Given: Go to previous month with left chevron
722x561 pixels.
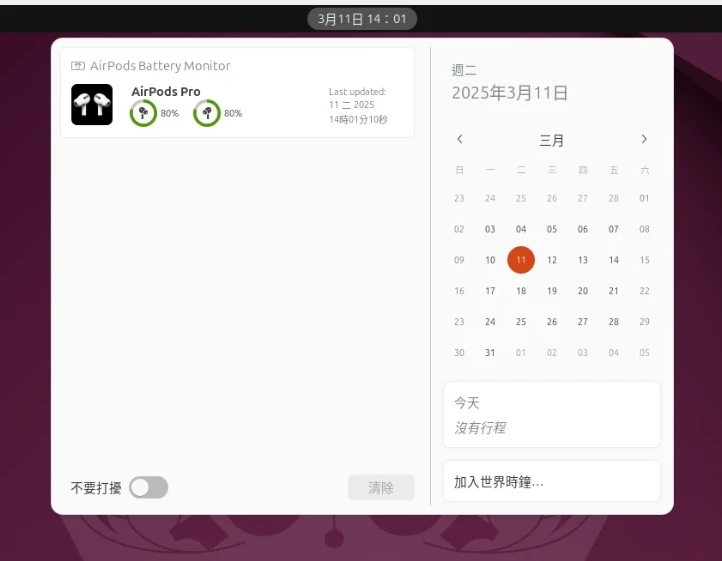Looking at the screenshot, I should [460, 139].
